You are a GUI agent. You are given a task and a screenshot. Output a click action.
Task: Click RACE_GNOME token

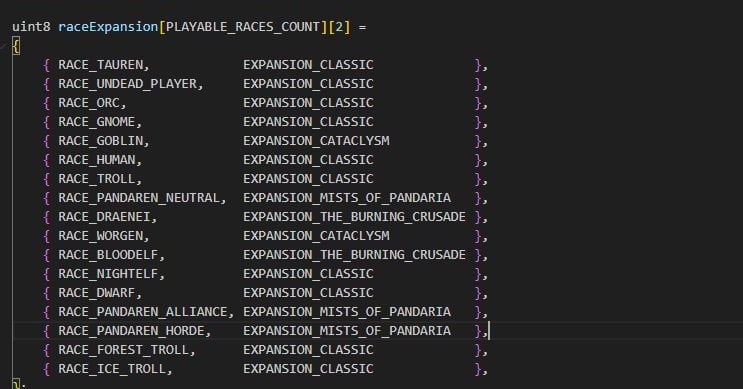[97, 122]
